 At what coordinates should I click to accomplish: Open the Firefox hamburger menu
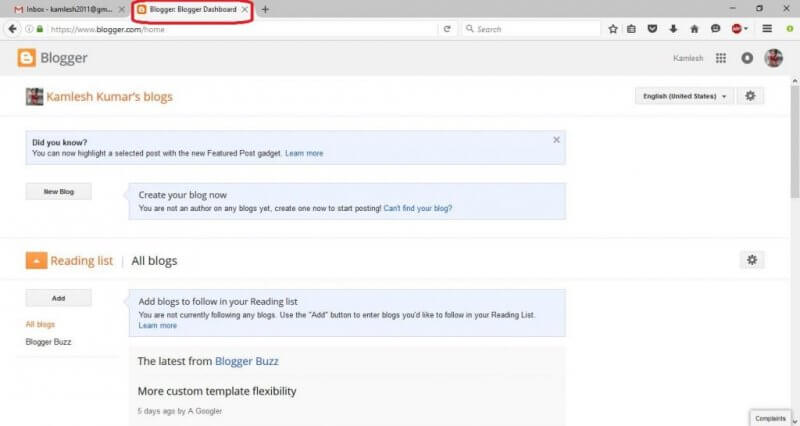767,29
